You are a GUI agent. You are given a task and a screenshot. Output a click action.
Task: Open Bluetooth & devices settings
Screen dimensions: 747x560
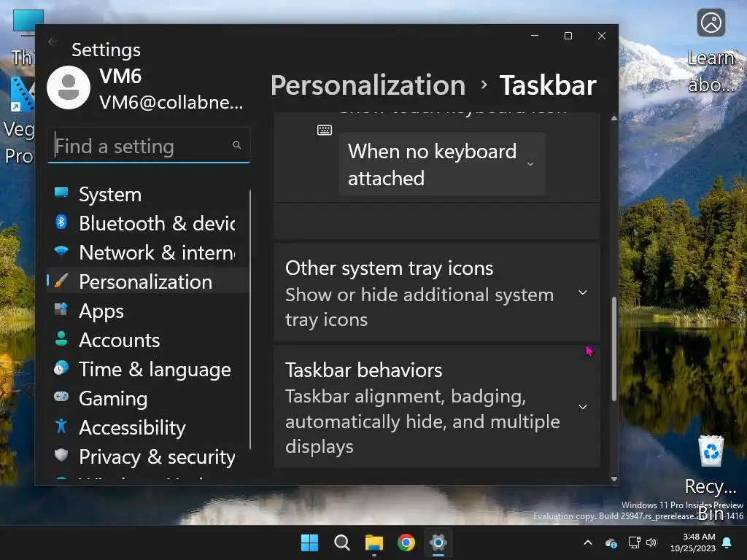tap(147, 223)
